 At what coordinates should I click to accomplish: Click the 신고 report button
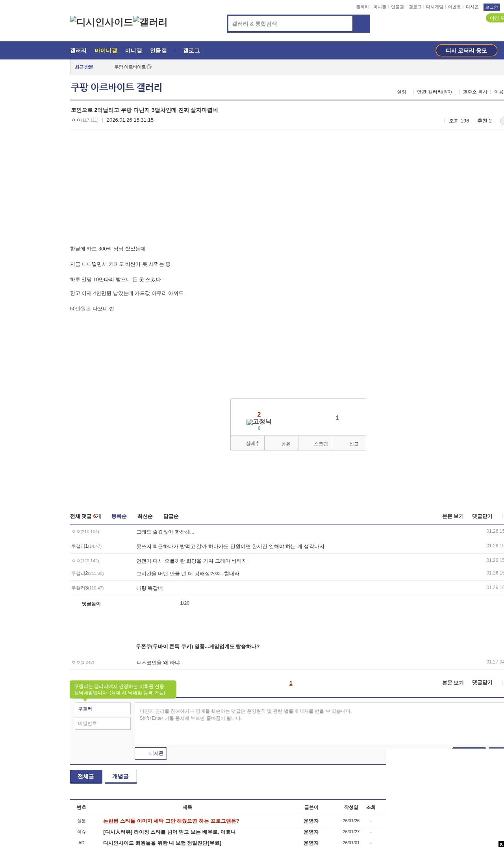point(349,443)
